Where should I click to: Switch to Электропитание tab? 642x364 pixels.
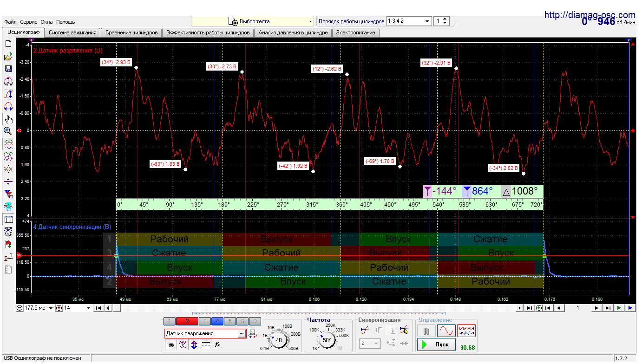coord(356,32)
